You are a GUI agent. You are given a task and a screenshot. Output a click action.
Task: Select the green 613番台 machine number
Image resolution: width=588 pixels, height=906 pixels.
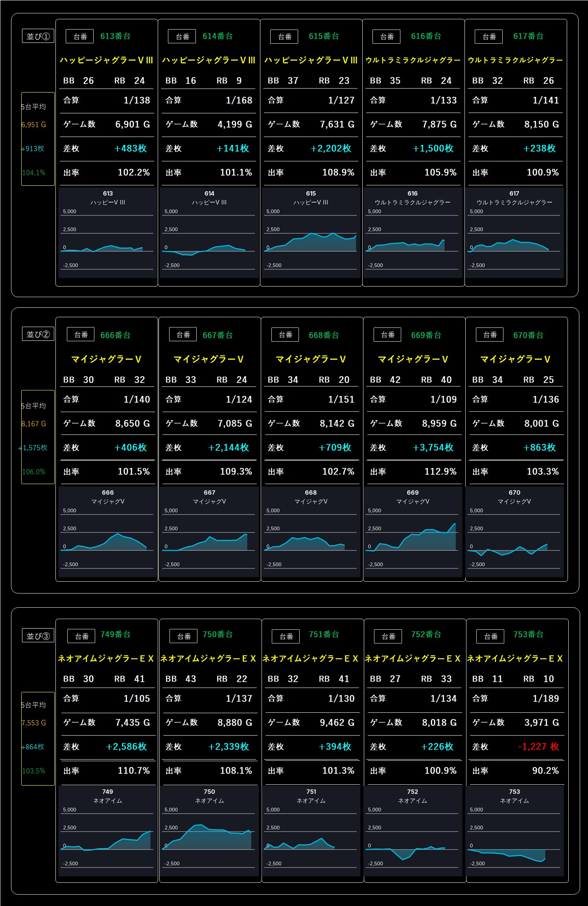[x=115, y=36]
